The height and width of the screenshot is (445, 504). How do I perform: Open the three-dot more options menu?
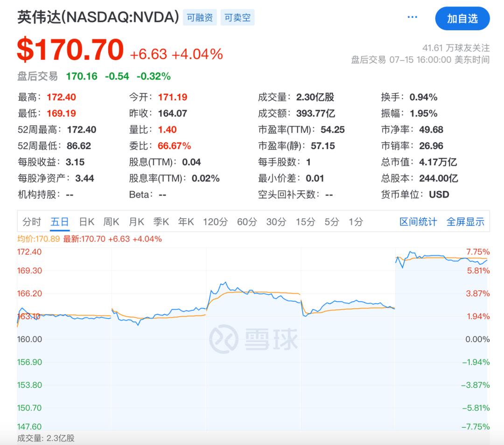click(x=412, y=17)
